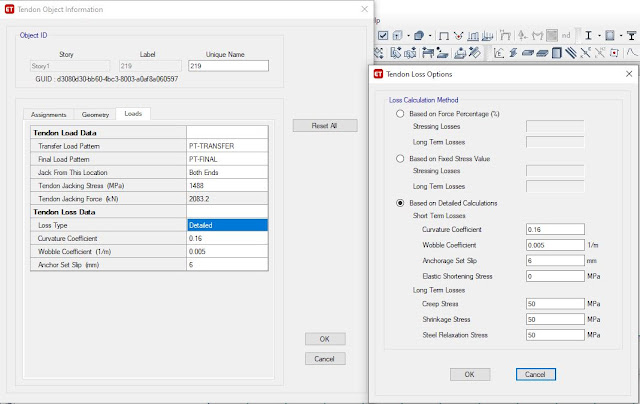Click the frame with pointer select icon
The image size is (640, 404).
click(428, 52)
